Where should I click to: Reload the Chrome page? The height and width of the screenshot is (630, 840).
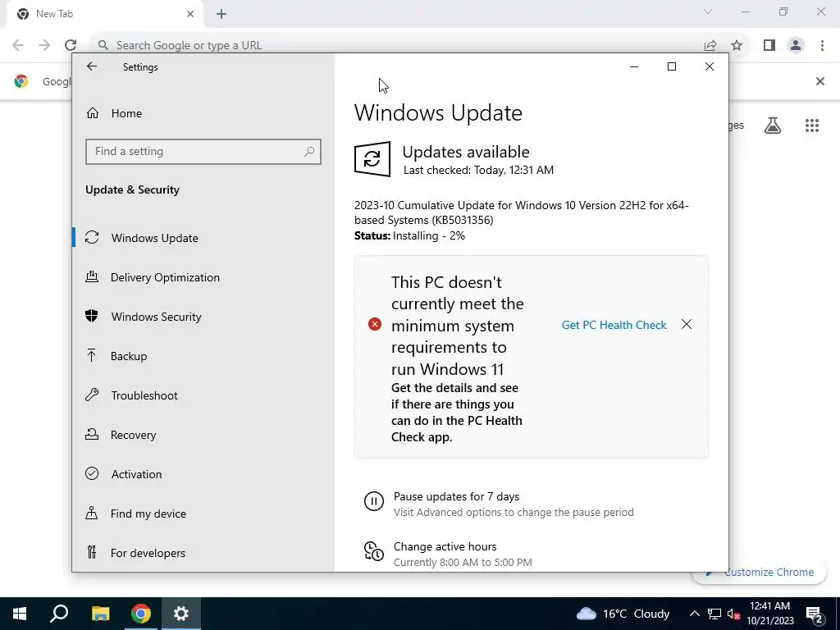coord(71,45)
